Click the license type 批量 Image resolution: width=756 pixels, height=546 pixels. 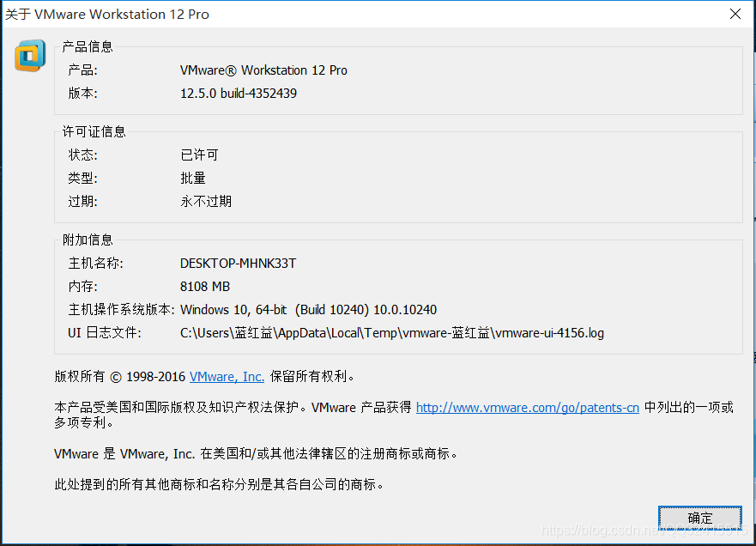pos(193,178)
